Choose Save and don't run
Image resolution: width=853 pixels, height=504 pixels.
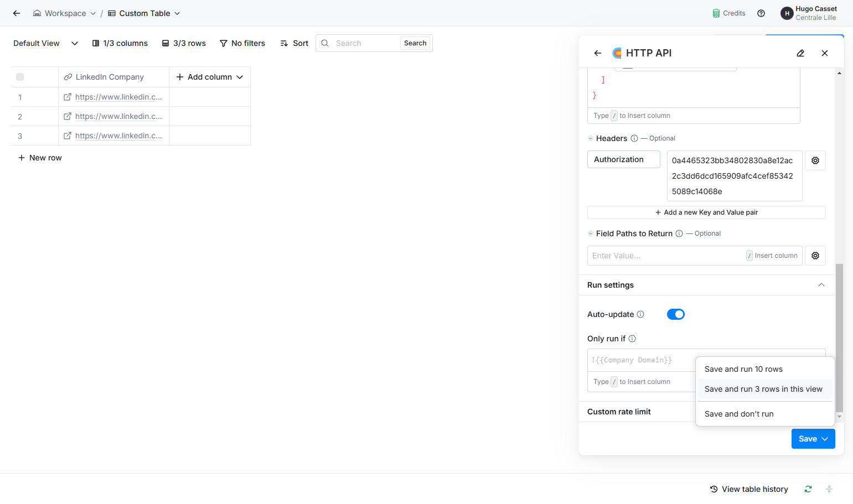coord(765,414)
